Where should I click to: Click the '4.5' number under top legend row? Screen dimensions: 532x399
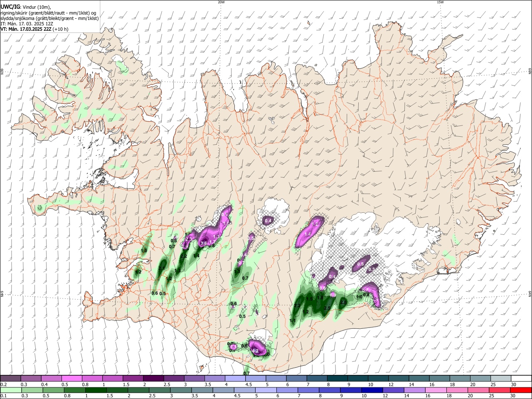249,384
